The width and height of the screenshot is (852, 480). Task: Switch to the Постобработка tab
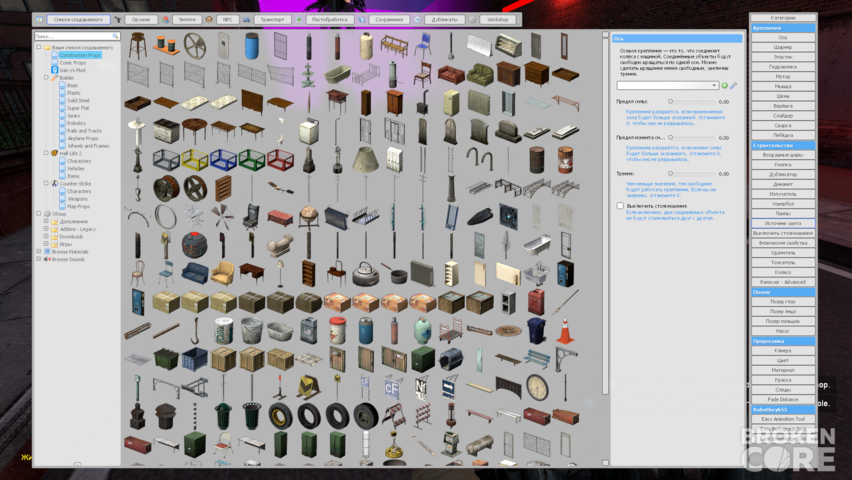[x=329, y=20]
